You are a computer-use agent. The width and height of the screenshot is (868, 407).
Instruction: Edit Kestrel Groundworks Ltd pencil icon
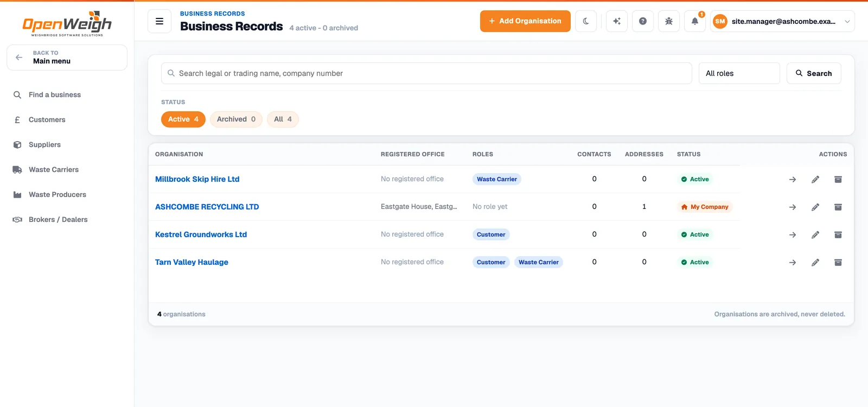(x=815, y=234)
